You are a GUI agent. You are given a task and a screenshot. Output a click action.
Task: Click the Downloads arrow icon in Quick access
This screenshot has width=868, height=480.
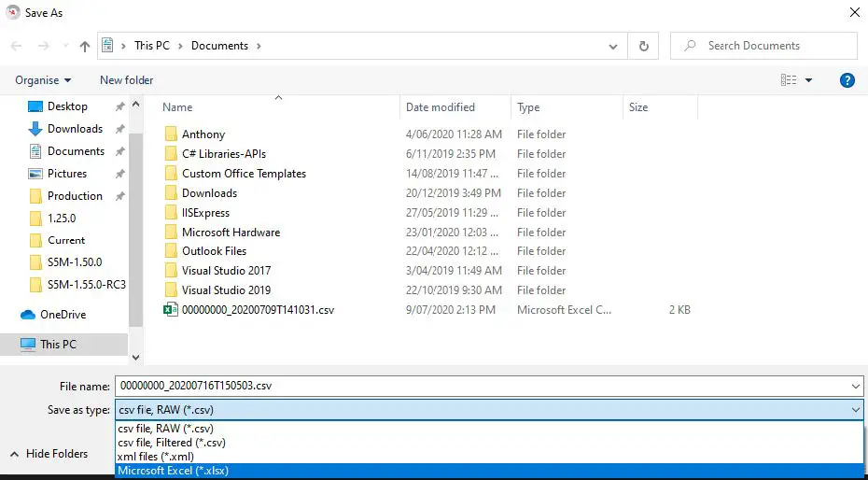[x=35, y=129]
